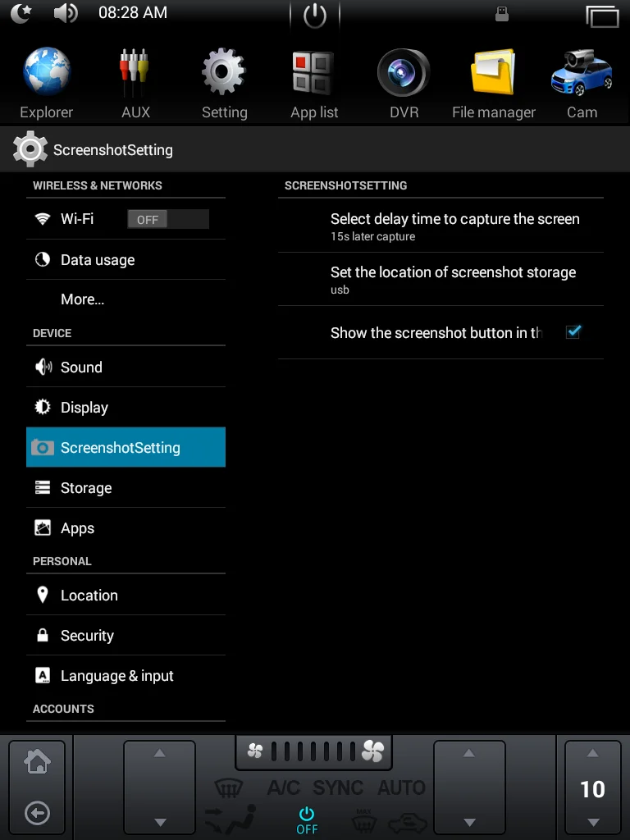Tap the air recirculation car icon
The width and height of the screenshot is (630, 840).
pos(407,823)
